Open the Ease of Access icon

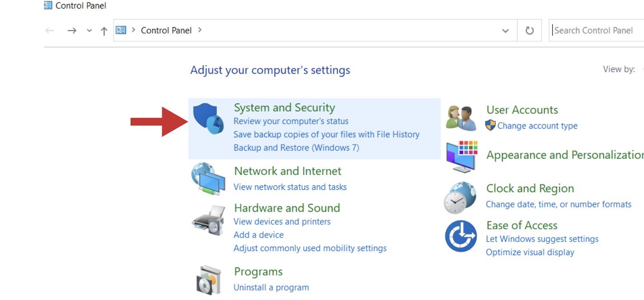(x=461, y=236)
